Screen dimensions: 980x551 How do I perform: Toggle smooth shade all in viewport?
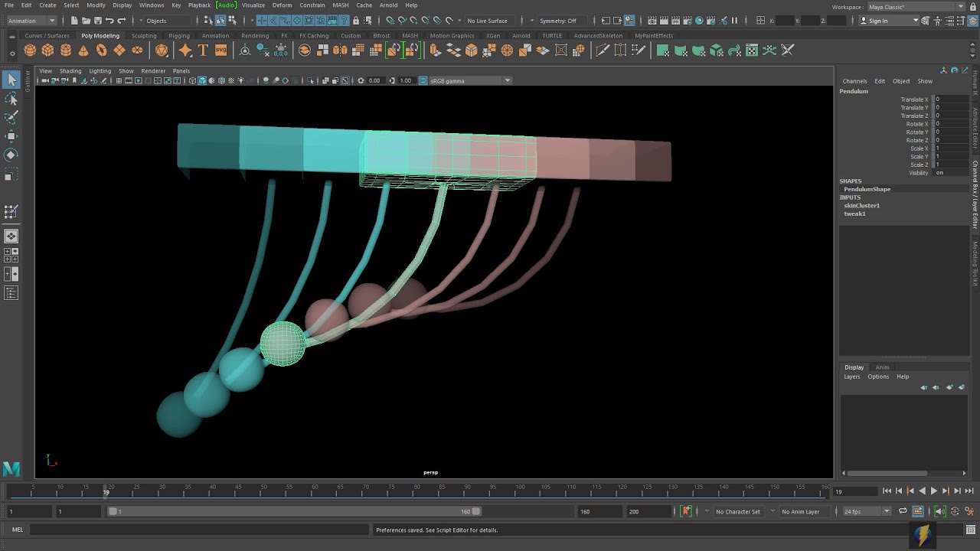point(202,80)
